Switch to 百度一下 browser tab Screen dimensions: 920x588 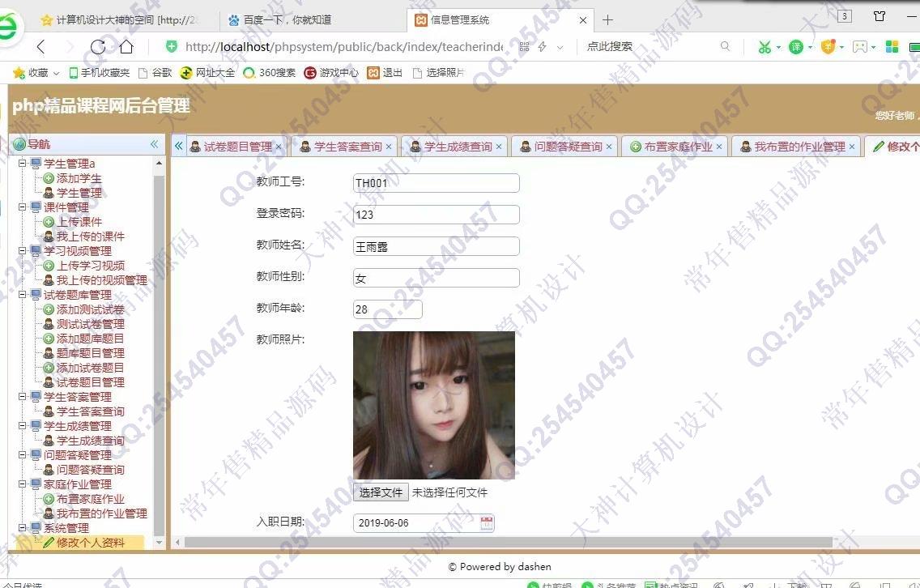(x=314, y=20)
